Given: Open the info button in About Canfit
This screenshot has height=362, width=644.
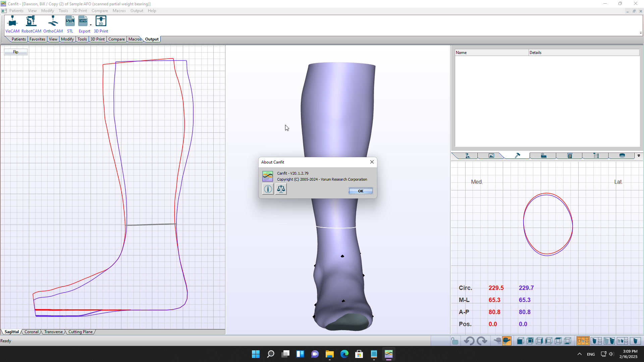Looking at the screenshot, I should point(268,189).
